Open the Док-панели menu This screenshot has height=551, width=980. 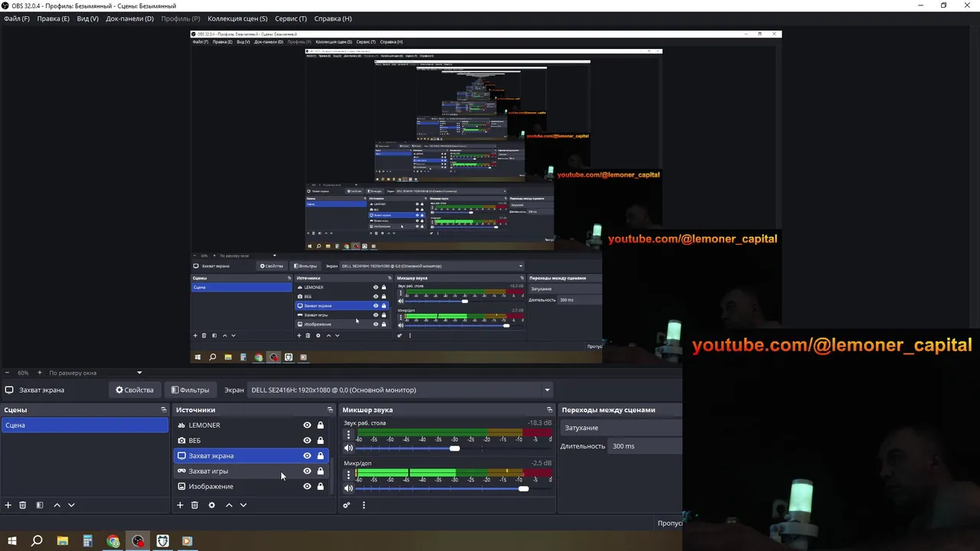tap(129, 18)
